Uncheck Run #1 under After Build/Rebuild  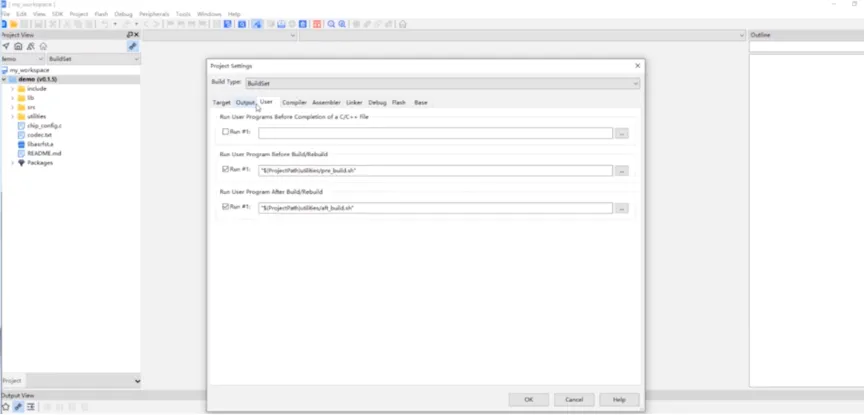225,207
